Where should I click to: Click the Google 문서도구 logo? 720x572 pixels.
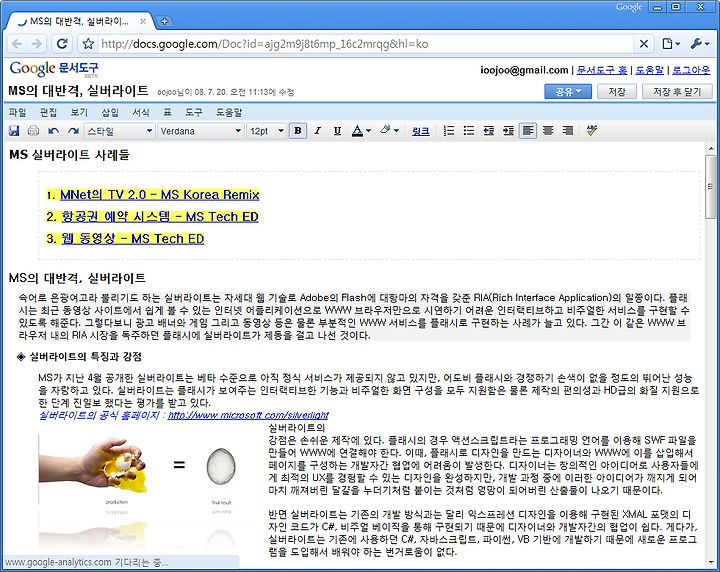54,69
